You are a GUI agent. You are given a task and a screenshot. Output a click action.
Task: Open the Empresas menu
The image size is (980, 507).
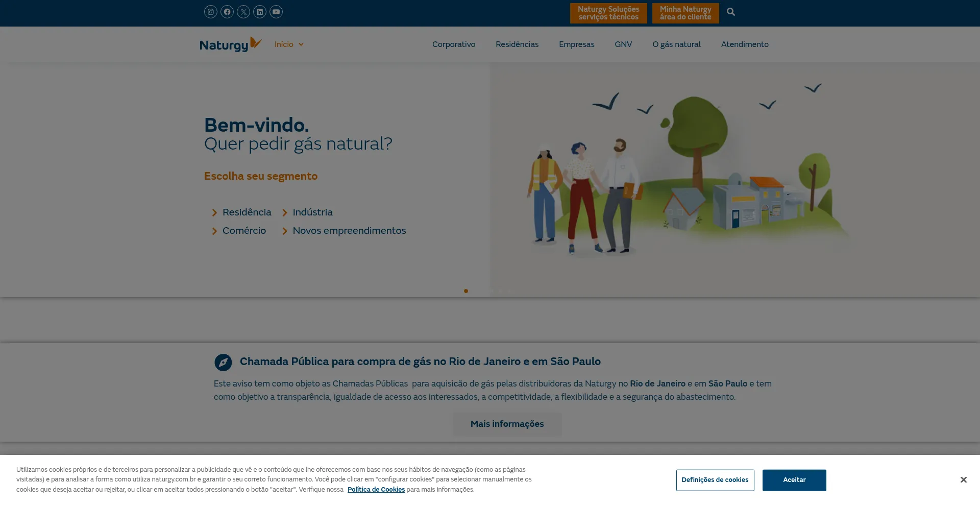tap(577, 44)
